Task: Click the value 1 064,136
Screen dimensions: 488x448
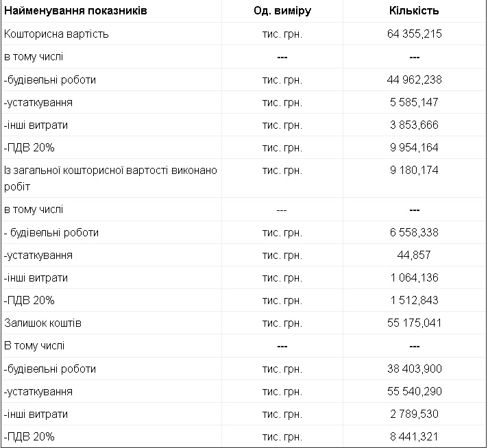Action: 414,277
